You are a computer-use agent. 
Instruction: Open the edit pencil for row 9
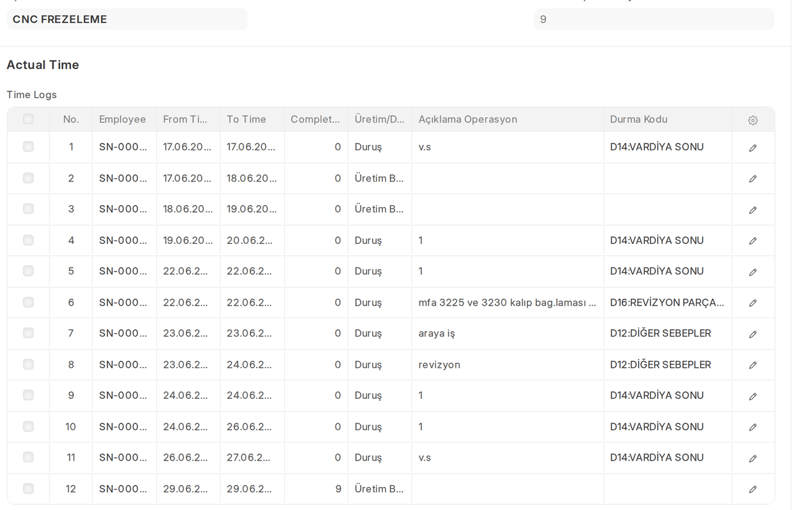[x=752, y=396]
